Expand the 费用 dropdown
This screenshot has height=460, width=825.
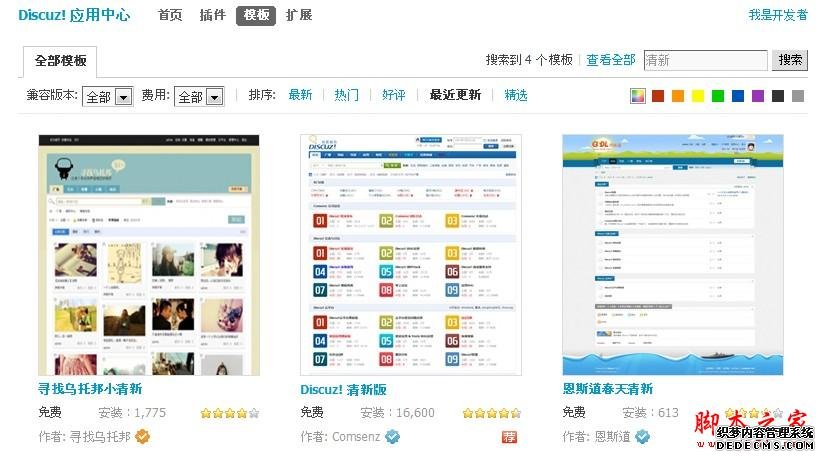click(199, 96)
